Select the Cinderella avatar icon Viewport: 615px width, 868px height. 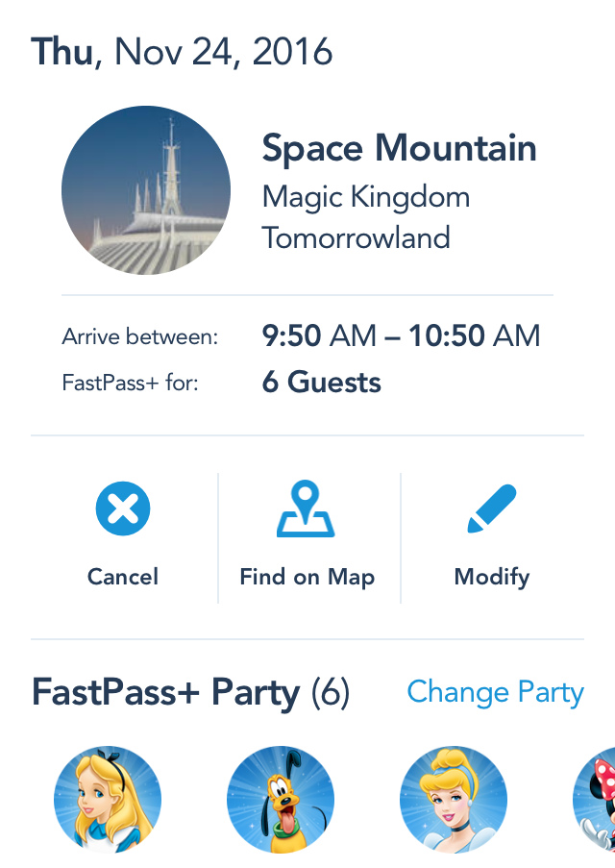pos(454,800)
